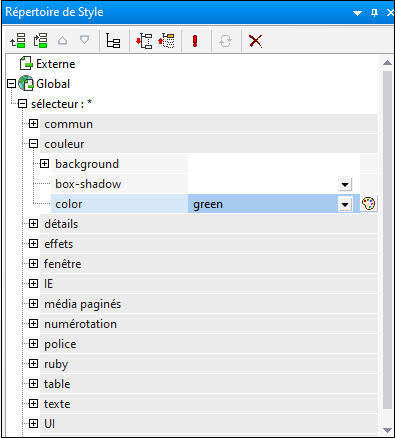Image resolution: width=395 pixels, height=438 pixels.
Task: Click the vertical scrollbar down arrow
Action: coord(387,430)
